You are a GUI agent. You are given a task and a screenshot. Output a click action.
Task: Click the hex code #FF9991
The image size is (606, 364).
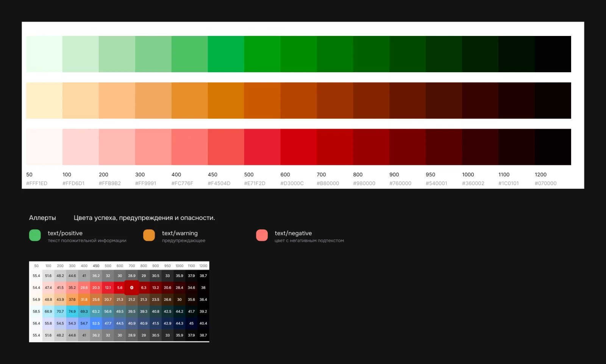tap(146, 184)
